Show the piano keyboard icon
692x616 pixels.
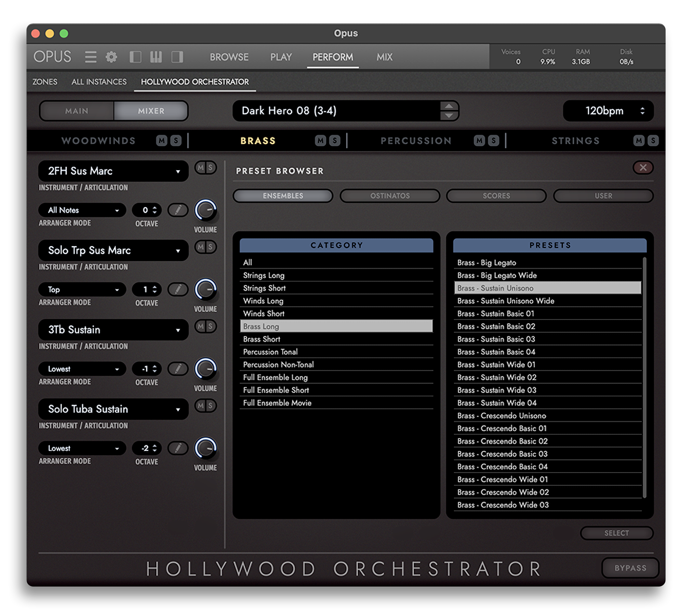coord(156,57)
